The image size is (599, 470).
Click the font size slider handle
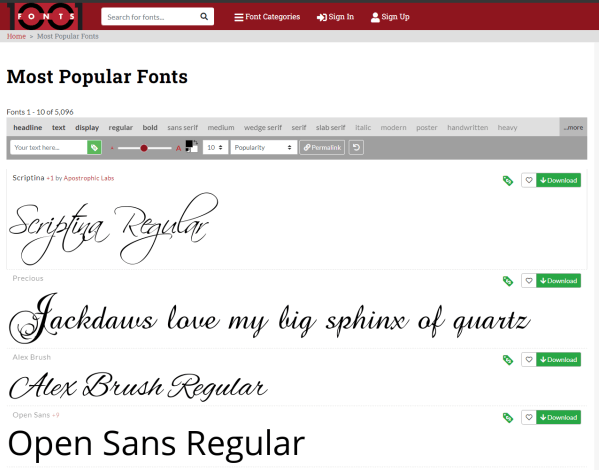click(x=144, y=148)
